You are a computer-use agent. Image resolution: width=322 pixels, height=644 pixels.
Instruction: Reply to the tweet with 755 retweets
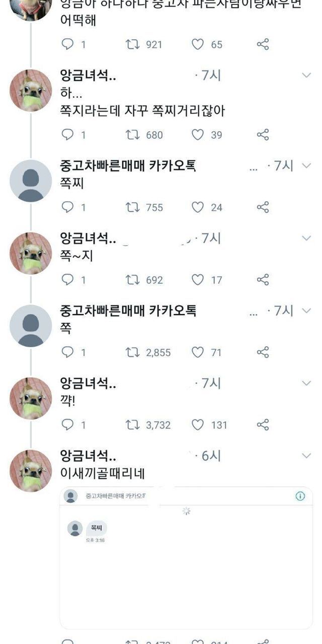point(67,207)
